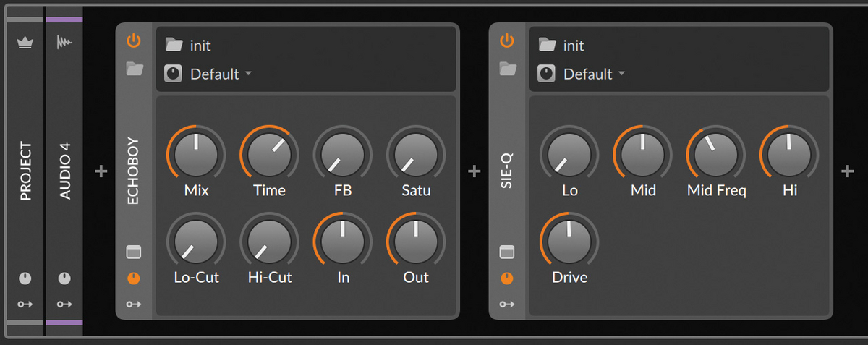
Task: Open the ECHOBOY Default page dropdown
Action: [x=221, y=74]
